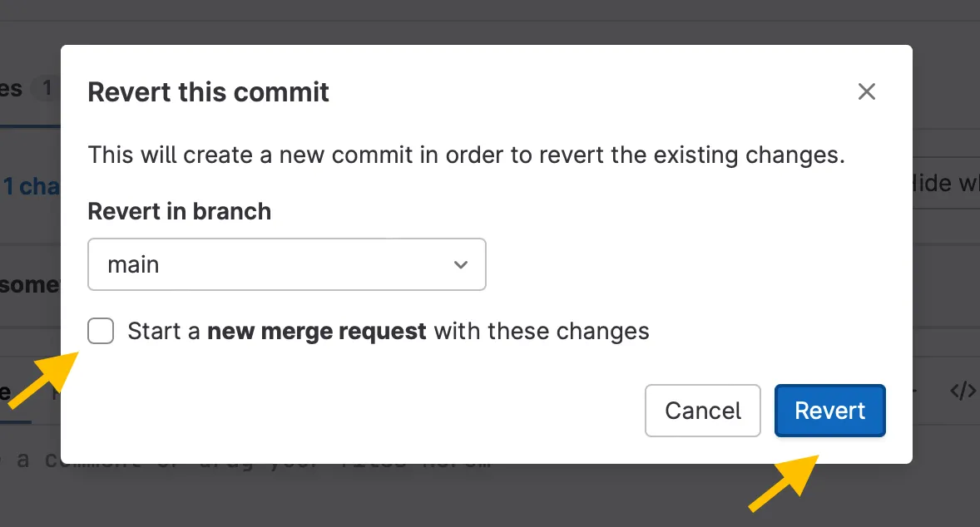Click the count badge on the Changes tab
Screen dimensions: 980x527
pyautogui.click(x=47, y=88)
